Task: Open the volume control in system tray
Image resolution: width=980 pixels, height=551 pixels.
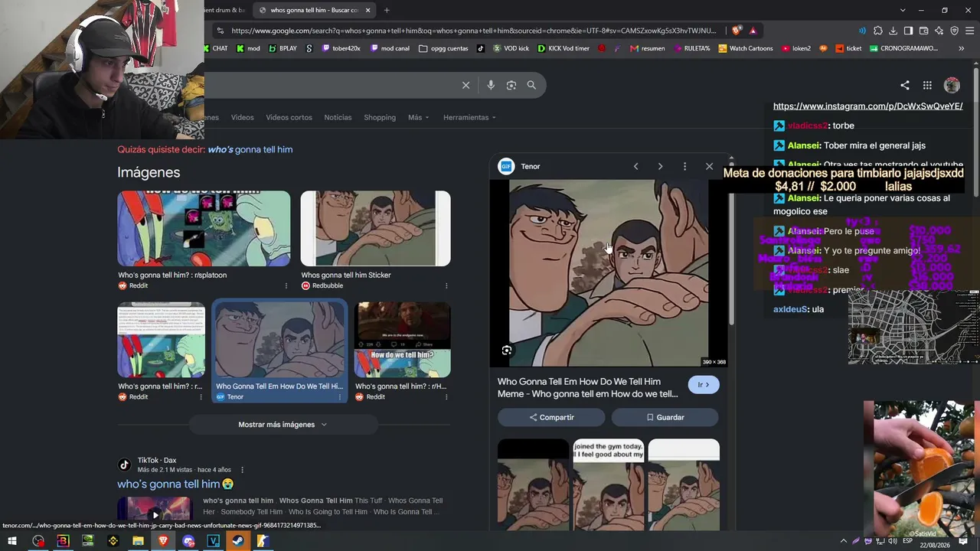Action: coord(893,541)
